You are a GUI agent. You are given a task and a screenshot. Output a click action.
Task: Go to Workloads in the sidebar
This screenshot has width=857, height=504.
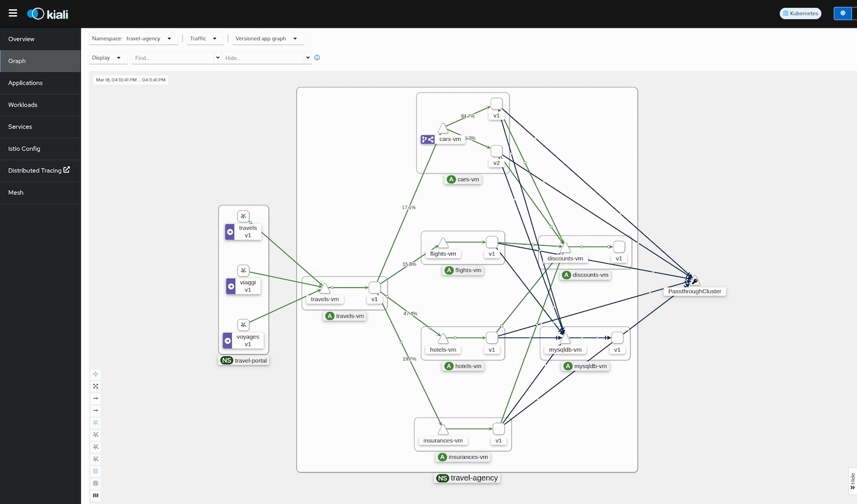(x=23, y=105)
